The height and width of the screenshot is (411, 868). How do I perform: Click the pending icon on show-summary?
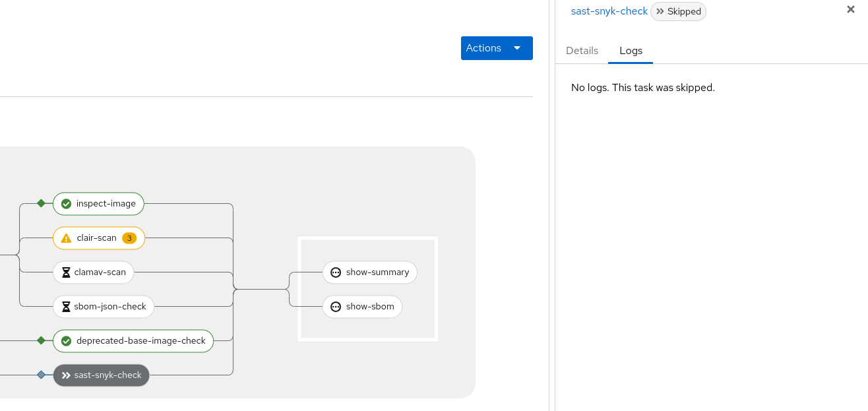[x=336, y=272]
